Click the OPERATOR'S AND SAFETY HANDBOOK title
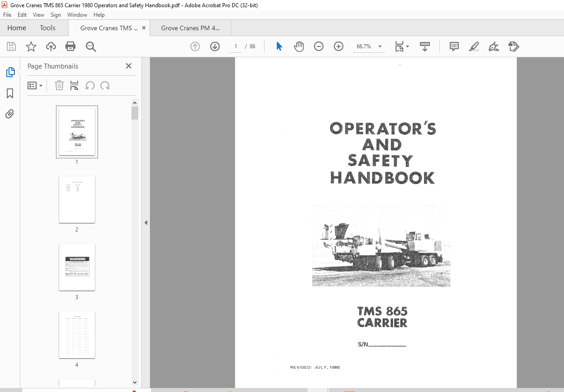This screenshot has height=392, width=564. click(382, 153)
